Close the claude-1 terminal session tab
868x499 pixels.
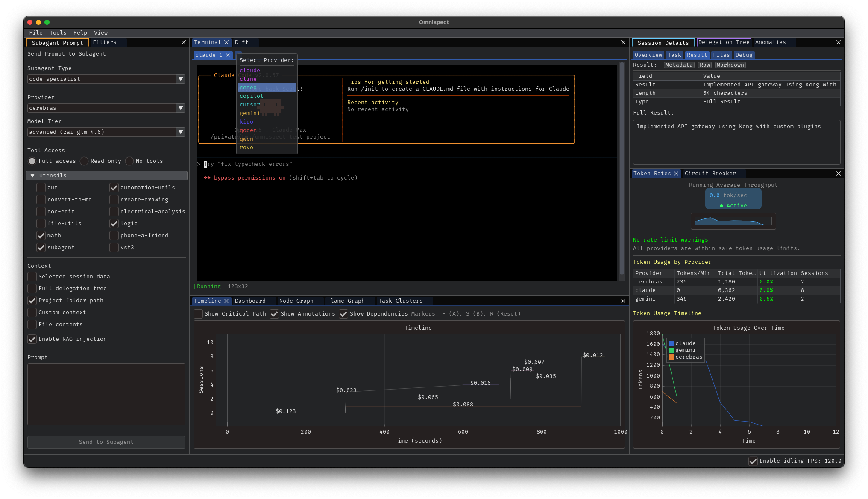[x=228, y=55]
